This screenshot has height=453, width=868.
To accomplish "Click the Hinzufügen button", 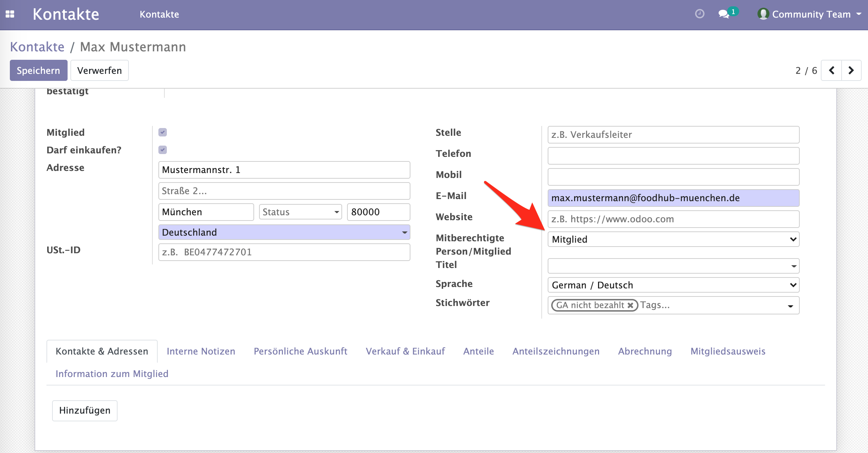I will pyautogui.click(x=85, y=410).
